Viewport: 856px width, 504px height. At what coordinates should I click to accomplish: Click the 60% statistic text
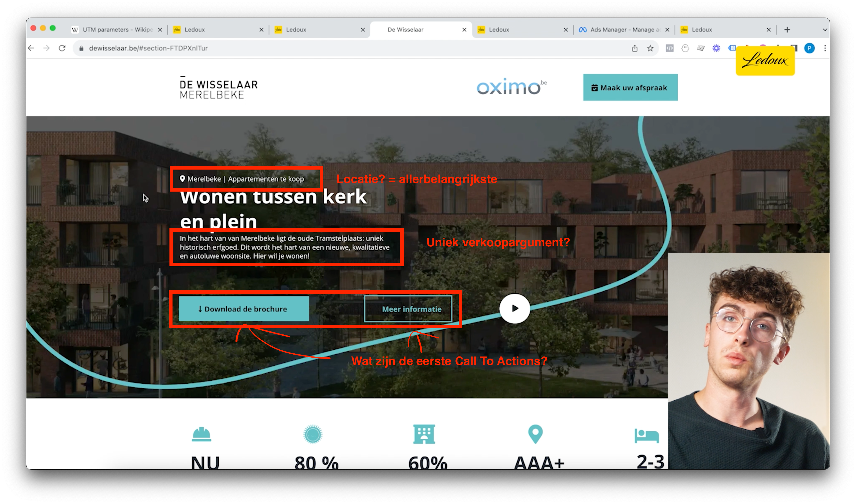point(428,463)
